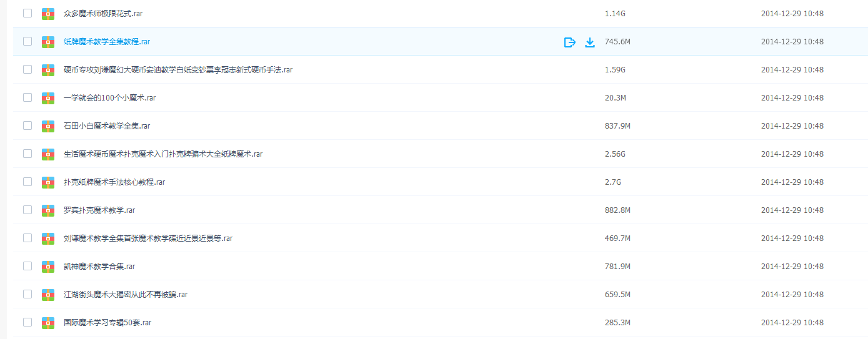
Task: Click the RAR icon of 生活魔术硬币魔术扑克魔术入门 file
Action: 48,154
